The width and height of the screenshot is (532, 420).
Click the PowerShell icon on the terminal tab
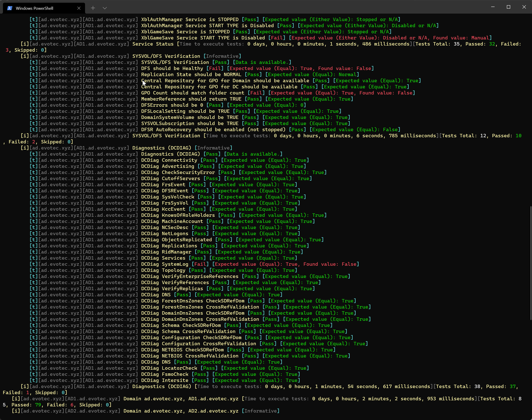(10, 8)
